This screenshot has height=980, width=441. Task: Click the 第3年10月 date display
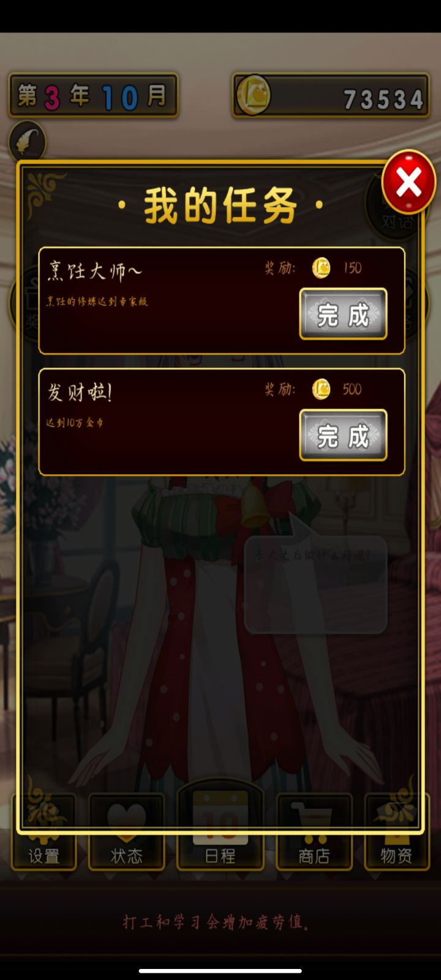pos(93,96)
